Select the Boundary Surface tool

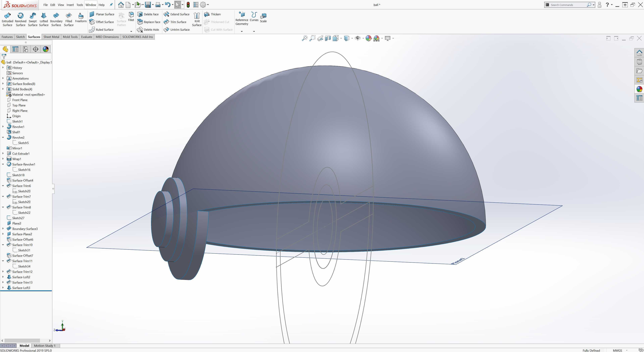point(56,19)
